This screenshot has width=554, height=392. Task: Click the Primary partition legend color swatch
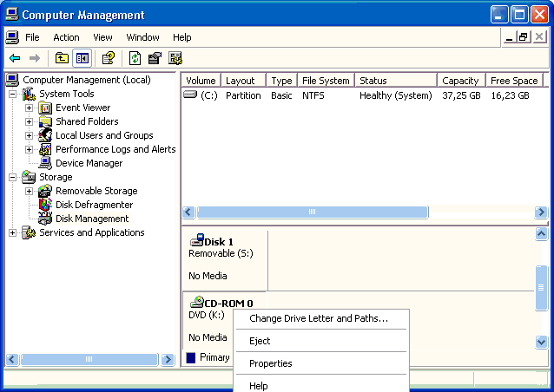coord(191,358)
